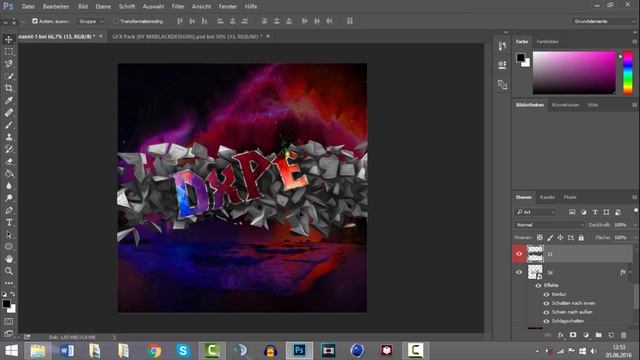Image resolution: width=640 pixels, height=360 pixels.
Task: Lock transparent pixels of layer
Action: click(x=540, y=238)
